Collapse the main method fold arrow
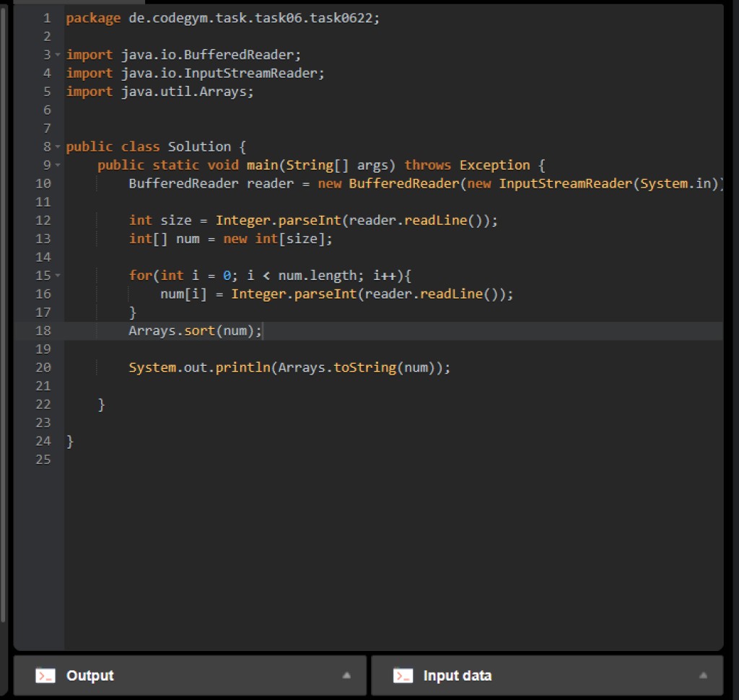Viewport: 739px width, 700px height. [x=57, y=165]
